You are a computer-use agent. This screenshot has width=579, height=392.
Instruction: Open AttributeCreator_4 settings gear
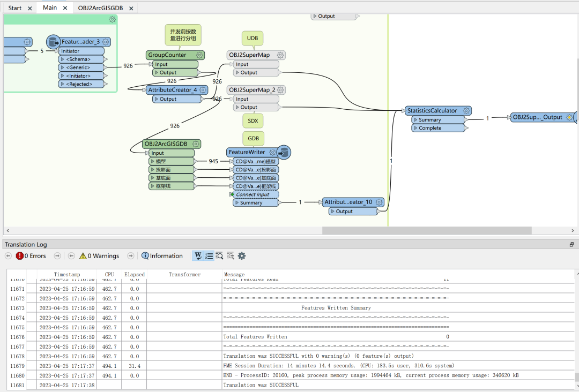click(203, 90)
